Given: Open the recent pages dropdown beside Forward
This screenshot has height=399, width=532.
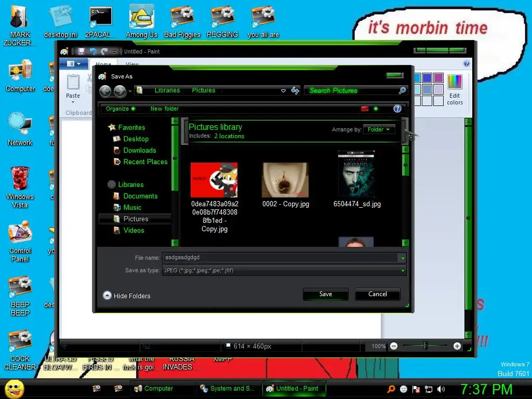Looking at the screenshot, I should [x=130, y=91].
